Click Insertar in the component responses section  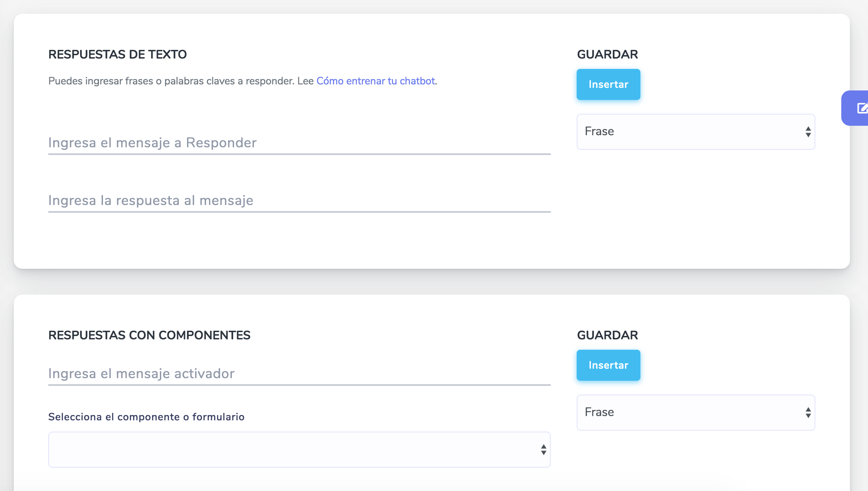608,365
